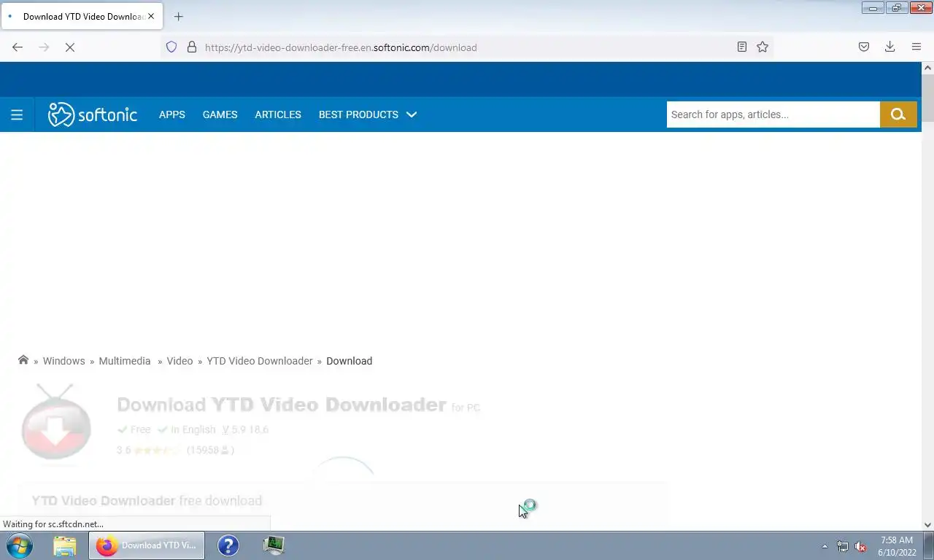
Task: Open the ARTICLES menu item
Action: [x=278, y=114]
